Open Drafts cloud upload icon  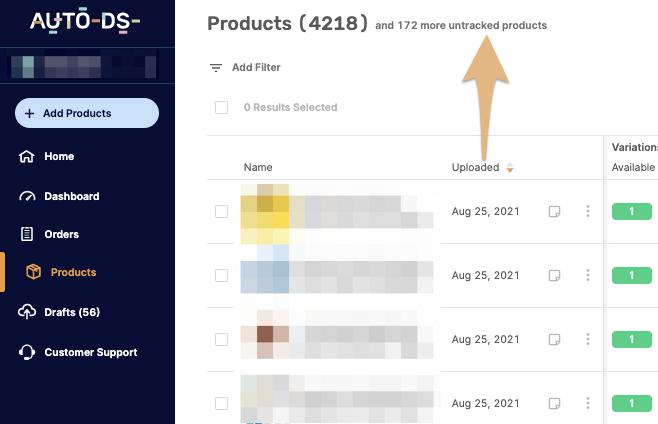pos(27,312)
